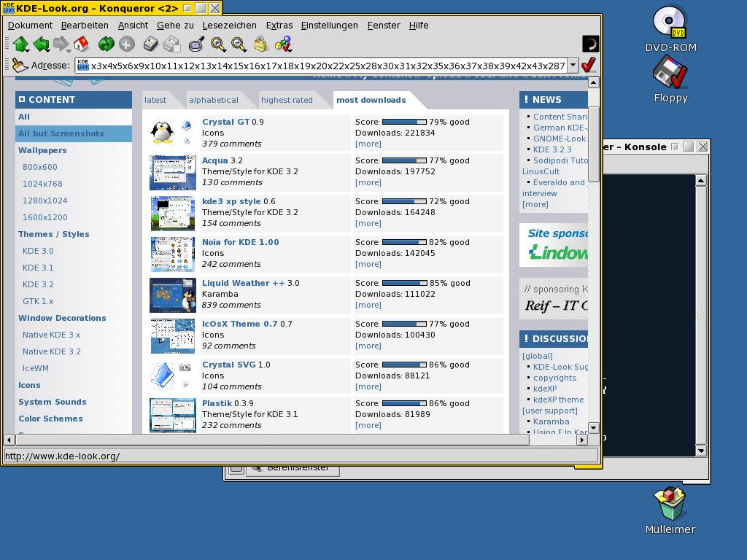Zoom in with the plus magnifier icon

click(x=218, y=44)
